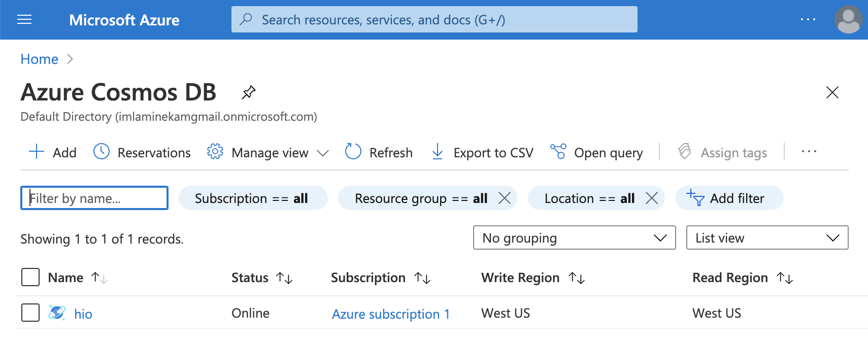Click the hio Cosmos DB icon

point(57,313)
